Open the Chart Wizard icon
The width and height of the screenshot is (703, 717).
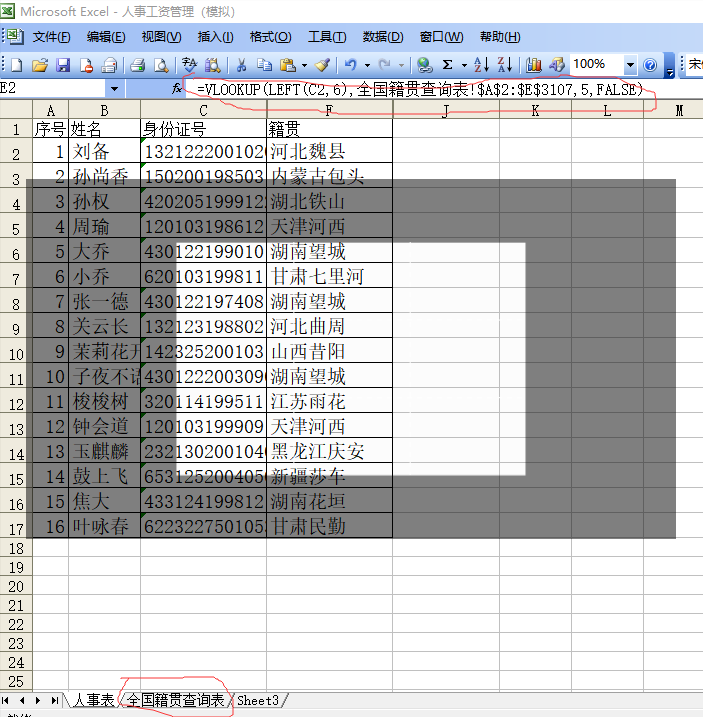(533, 65)
